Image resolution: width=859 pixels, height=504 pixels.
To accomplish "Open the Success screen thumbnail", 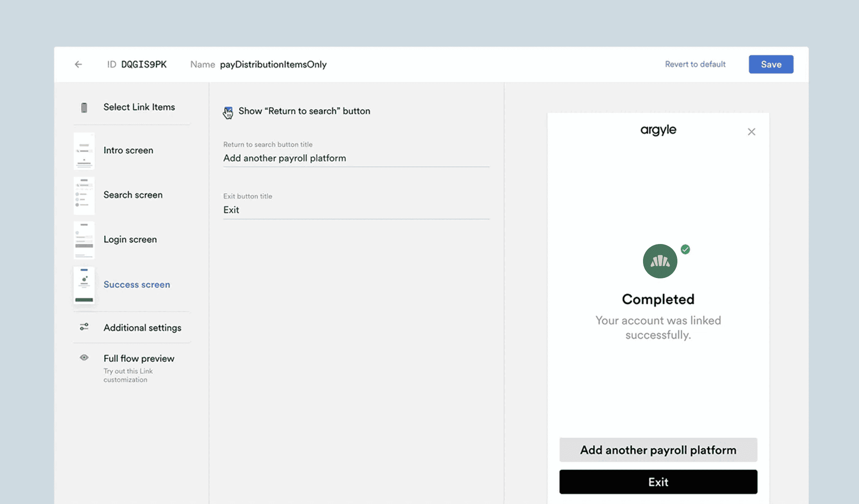I will (x=84, y=285).
